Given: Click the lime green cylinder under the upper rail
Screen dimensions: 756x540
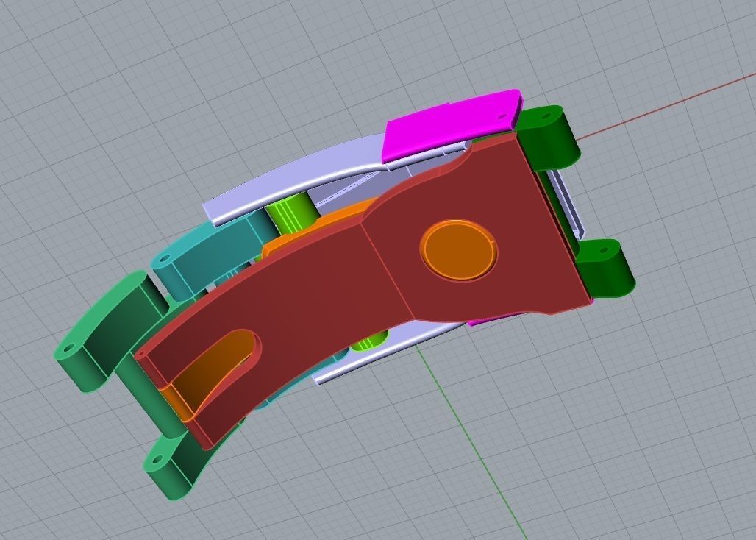Looking at the screenshot, I should click(x=292, y=213).
